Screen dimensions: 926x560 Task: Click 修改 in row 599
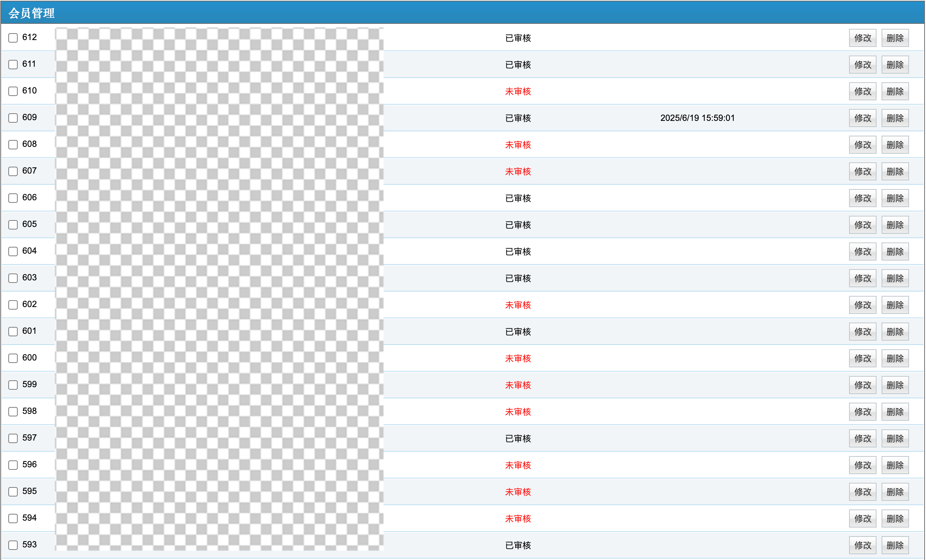point(862,385)
